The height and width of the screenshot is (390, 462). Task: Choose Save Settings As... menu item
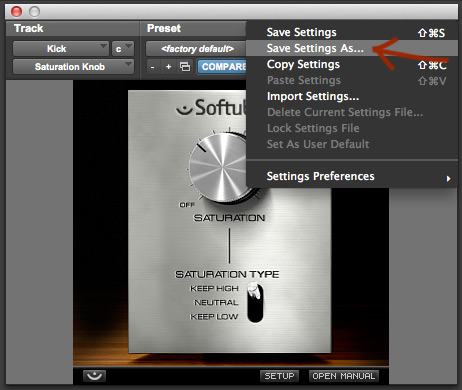352,48
